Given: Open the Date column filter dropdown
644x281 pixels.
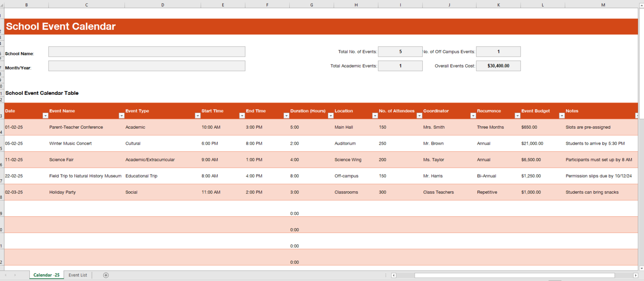Looking at the screenshot, I should [x=46, y=116].
